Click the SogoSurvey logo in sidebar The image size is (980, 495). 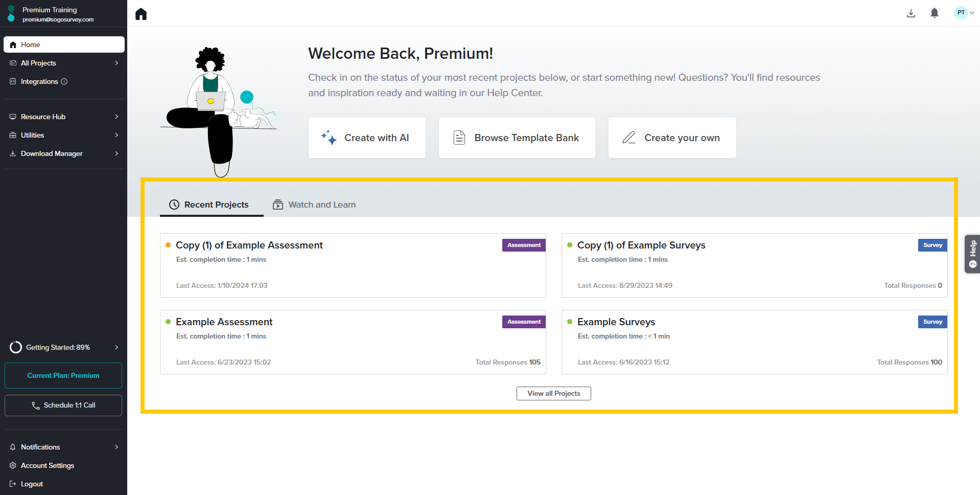(11, 14)
